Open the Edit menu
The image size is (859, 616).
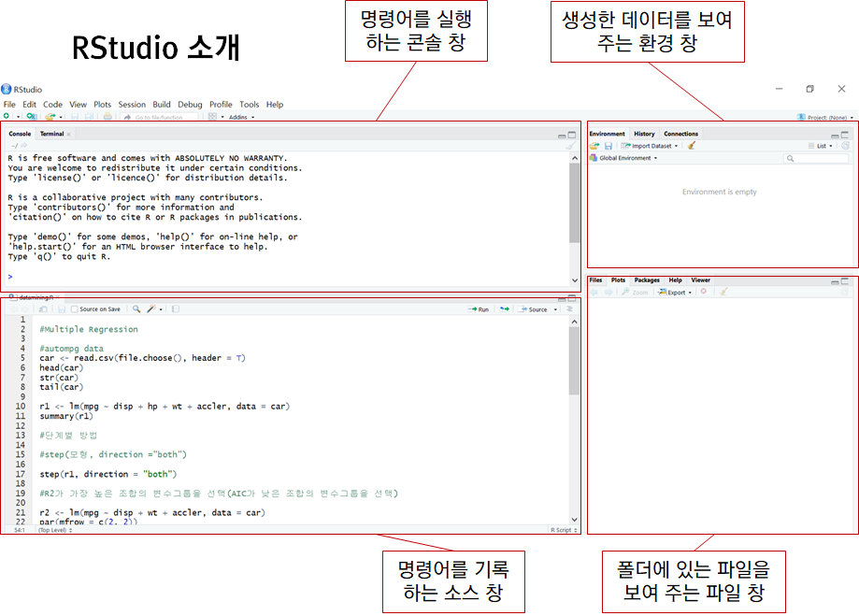[x=29, y=104]
